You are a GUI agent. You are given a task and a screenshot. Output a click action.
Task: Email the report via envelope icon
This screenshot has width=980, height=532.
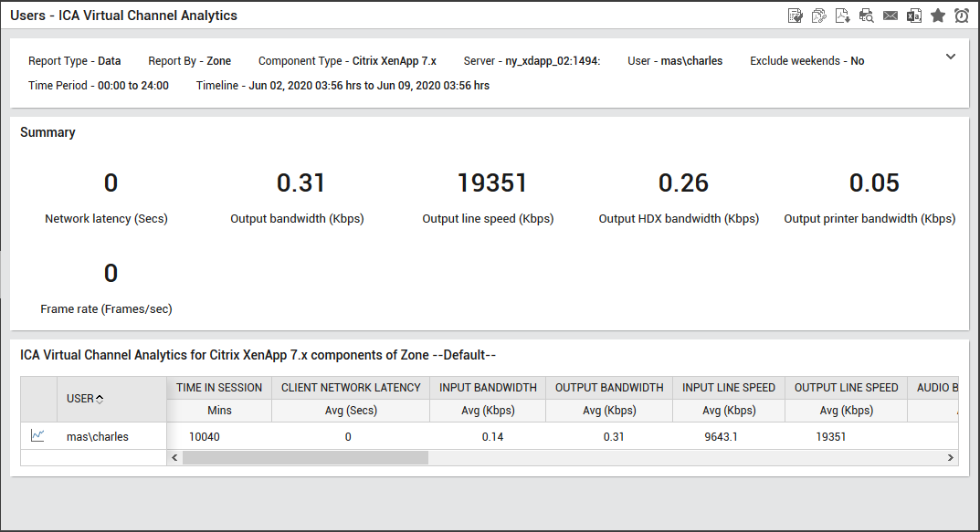point(890,16)
